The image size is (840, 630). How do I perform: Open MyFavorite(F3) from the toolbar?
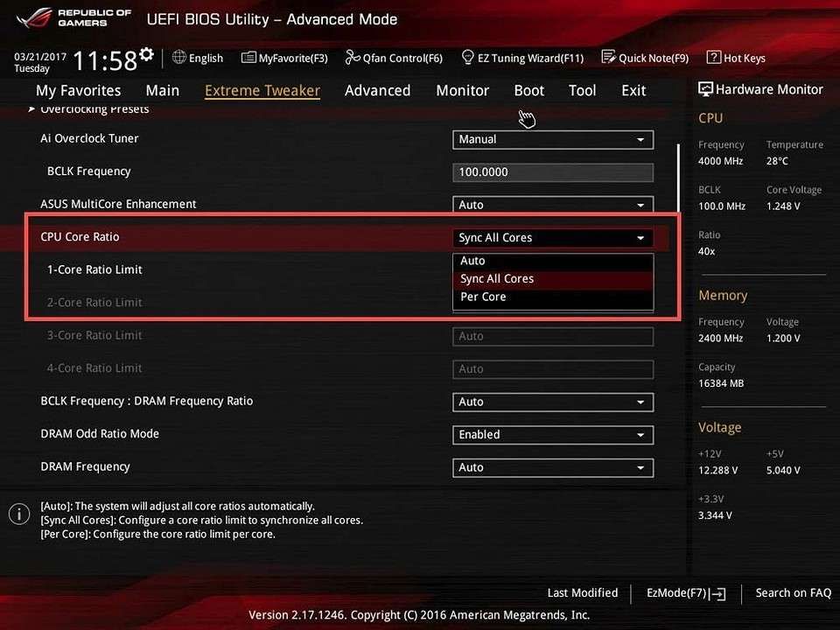(x=248, y=58)
